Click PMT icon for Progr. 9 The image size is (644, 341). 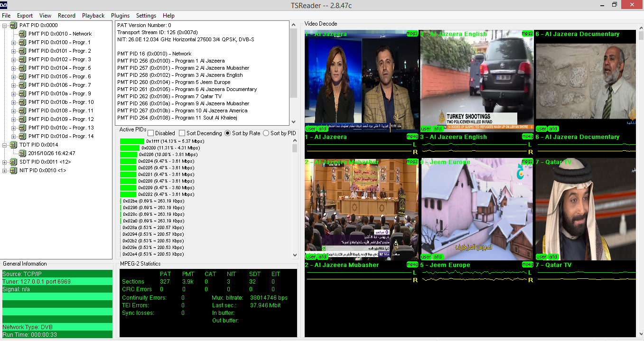click(x=22, y=93)
